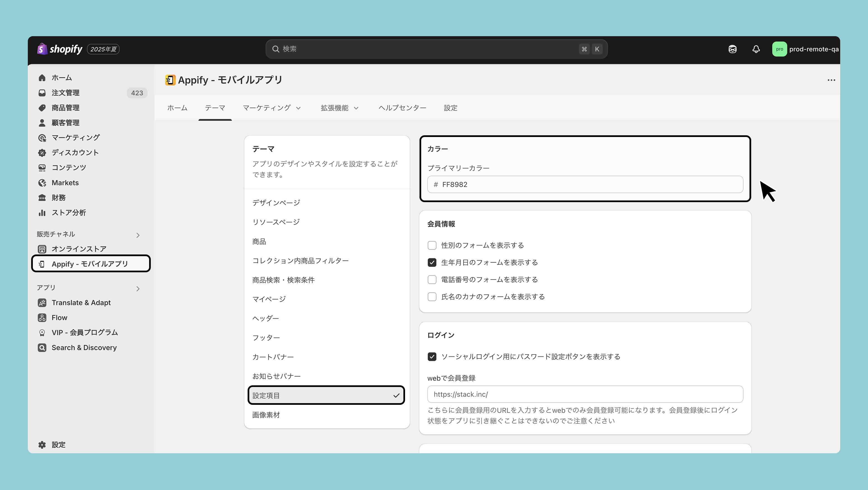This screenshot has width=868, height=490.
Task: Uncheck 生年月日のフォームを表示する checkbox
Action: (x=432, y=262)
